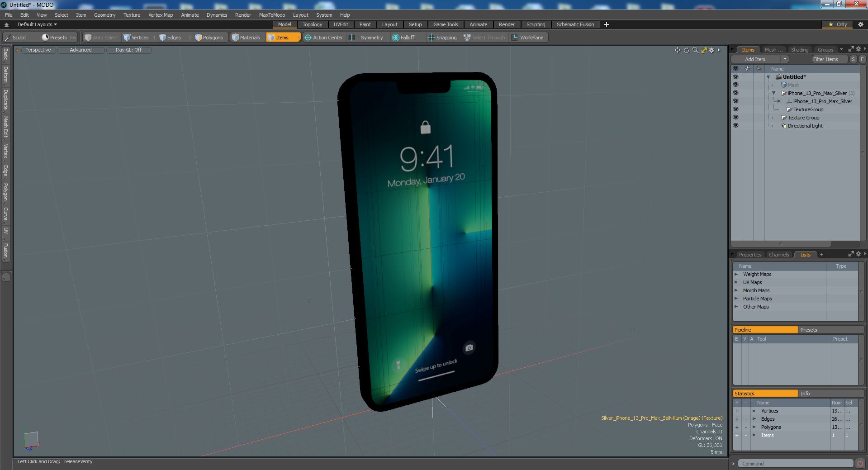
Task: Click the red record circle next to Command
Action: coord(860,463)
